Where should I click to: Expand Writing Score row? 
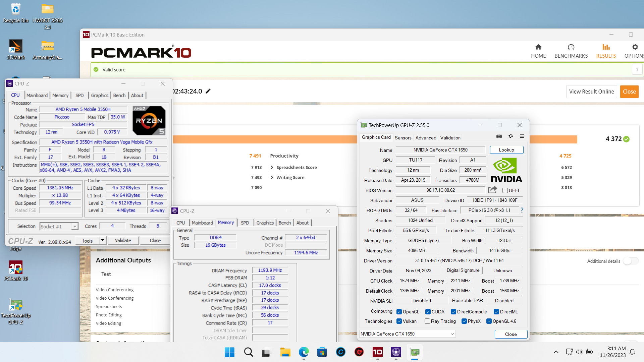point(272,177)
